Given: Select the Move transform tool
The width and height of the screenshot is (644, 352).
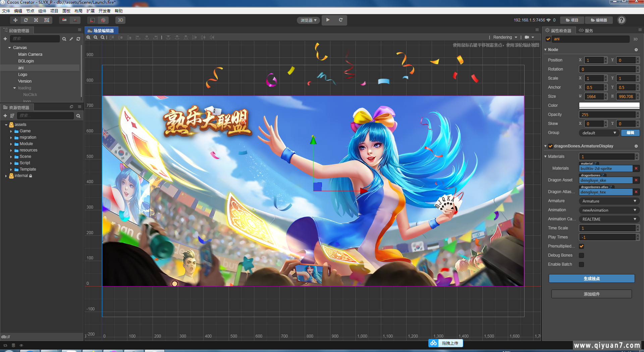Looking at the screenshot, I should [15, 20].
